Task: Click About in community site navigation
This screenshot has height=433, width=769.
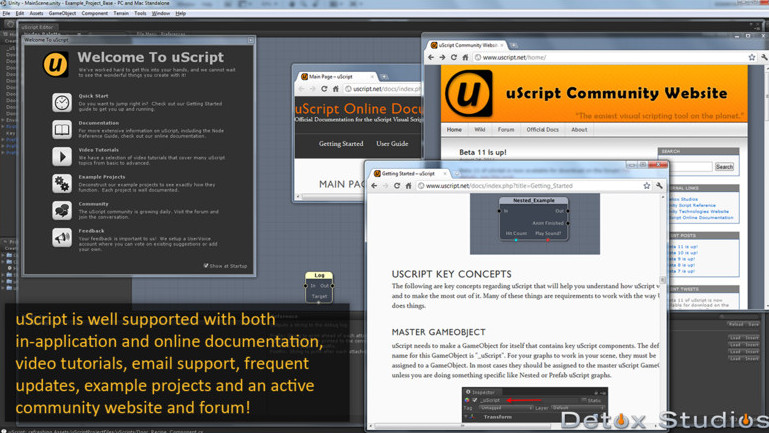Action: point(579,130)
